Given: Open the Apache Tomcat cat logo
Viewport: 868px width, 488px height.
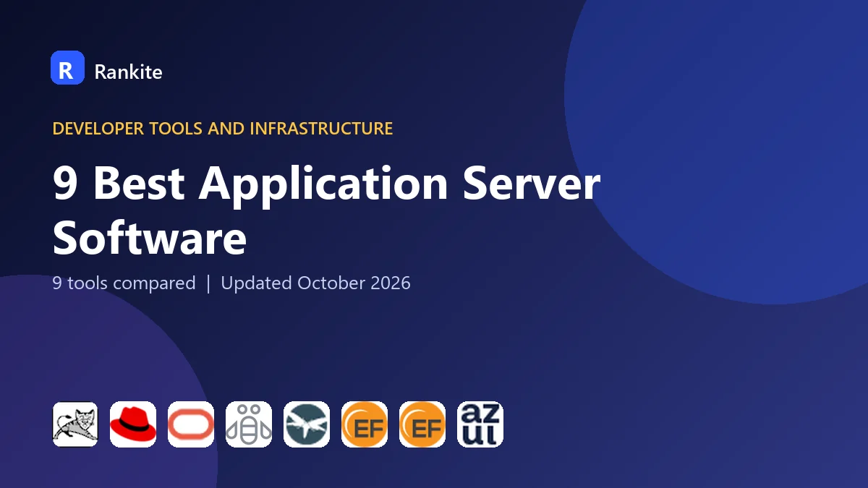Looking at the screenshot, I should pyautogui.click(x=75, y=424).
